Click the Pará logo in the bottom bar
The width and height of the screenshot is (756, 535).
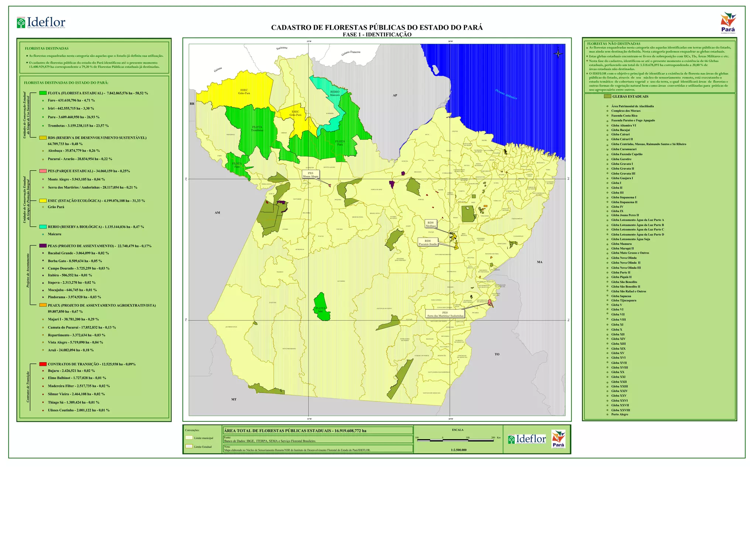pyautogui.click(x=558, y=439)
